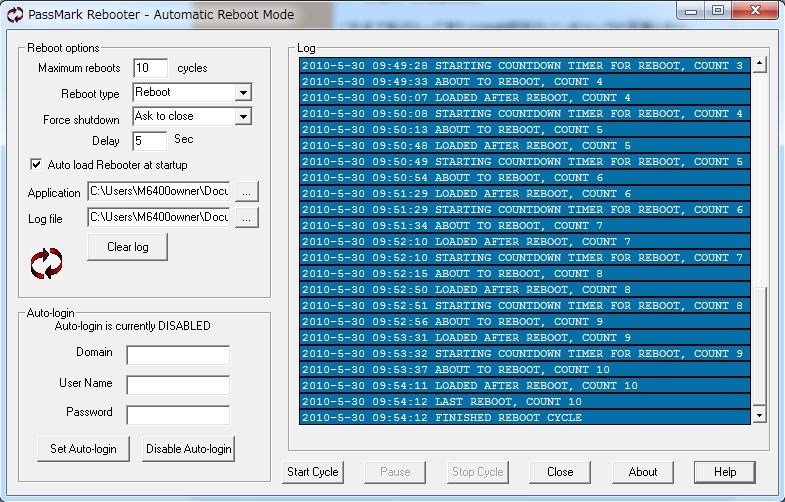
Task: Click the User Name input field
Action: pos(178,385)
